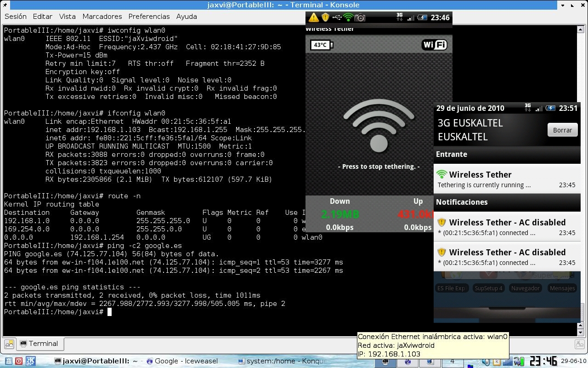
Task: Click the close tab icon at bottom right
Action: coord(580,344)
